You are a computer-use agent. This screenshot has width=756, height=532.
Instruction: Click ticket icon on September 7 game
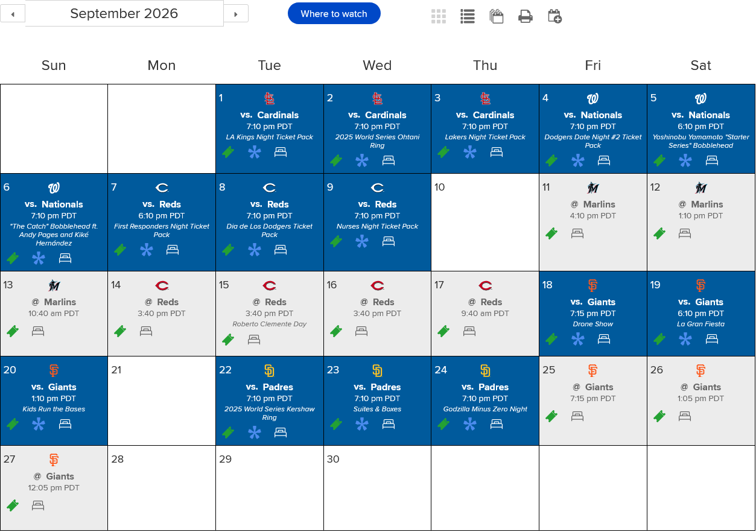pos(120,250)
